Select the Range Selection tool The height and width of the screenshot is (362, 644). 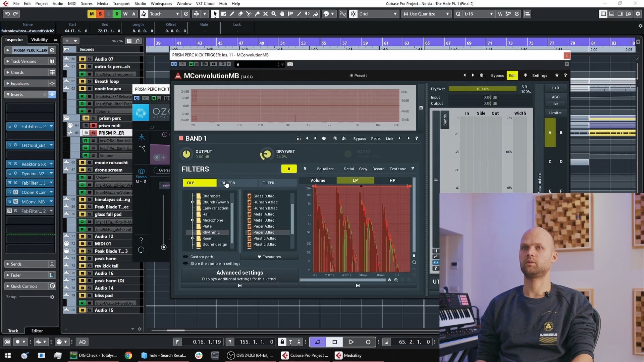[223, 14]
